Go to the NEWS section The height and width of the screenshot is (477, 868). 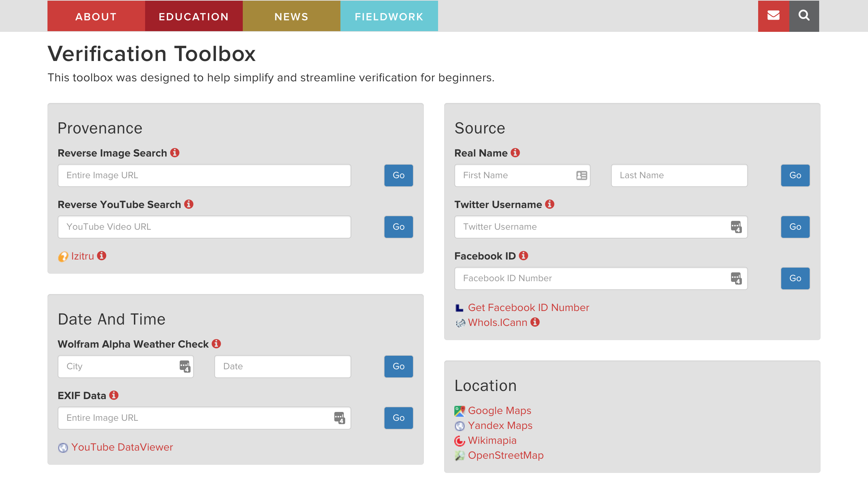tap(291, 16)
